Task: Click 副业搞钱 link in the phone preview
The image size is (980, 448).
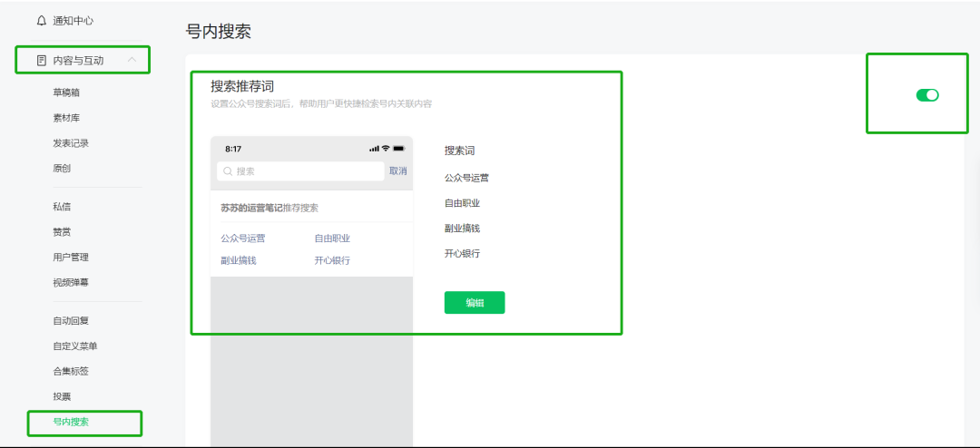Action: click(238, 260)
